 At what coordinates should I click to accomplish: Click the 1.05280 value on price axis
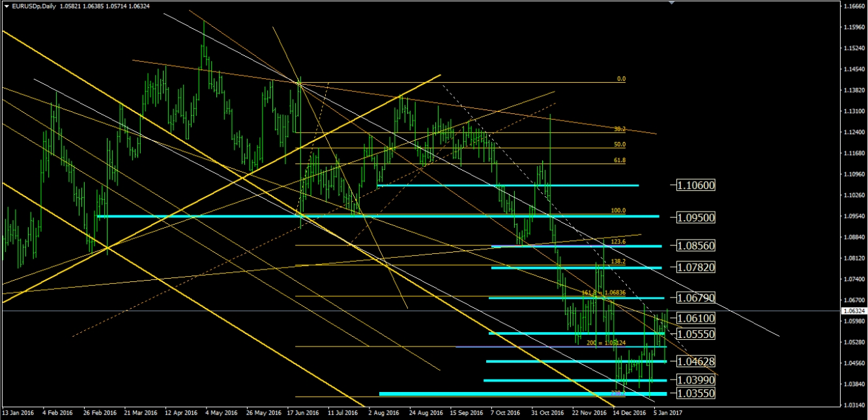[x=854, y=342]
